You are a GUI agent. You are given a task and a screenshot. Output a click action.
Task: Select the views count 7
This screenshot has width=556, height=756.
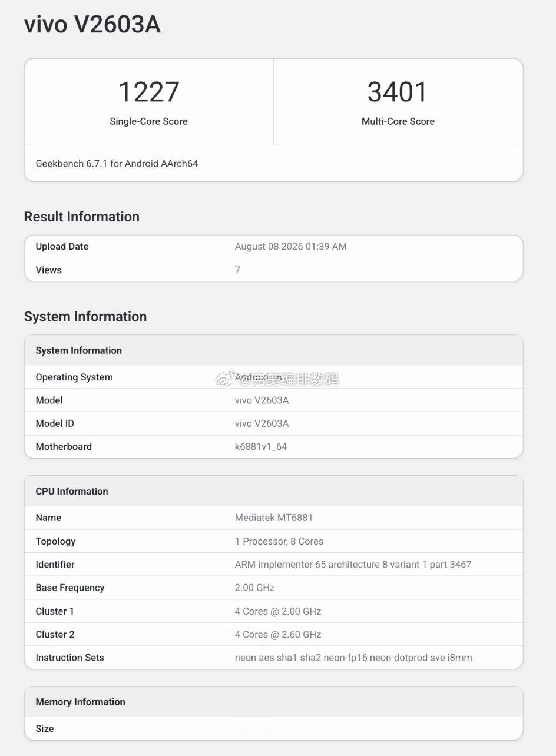coord(237,270)
